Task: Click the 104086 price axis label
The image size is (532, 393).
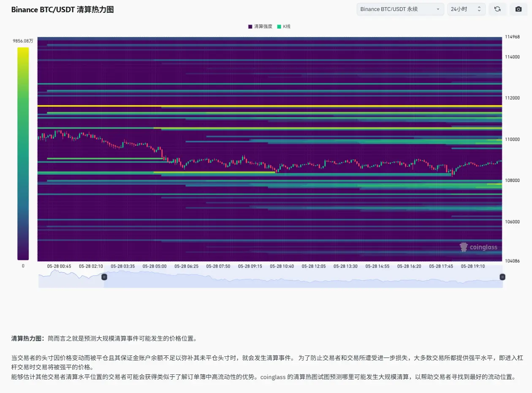Action: [x=512, y=261]
